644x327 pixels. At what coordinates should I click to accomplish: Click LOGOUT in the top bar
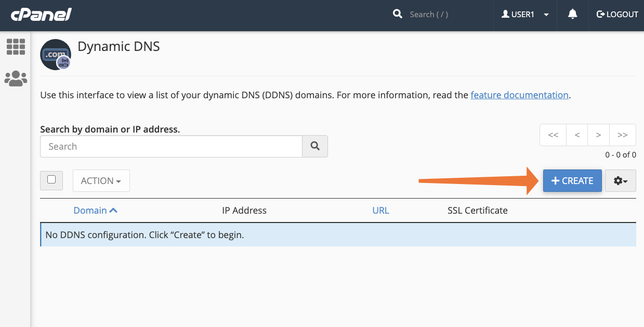(617, 14)
